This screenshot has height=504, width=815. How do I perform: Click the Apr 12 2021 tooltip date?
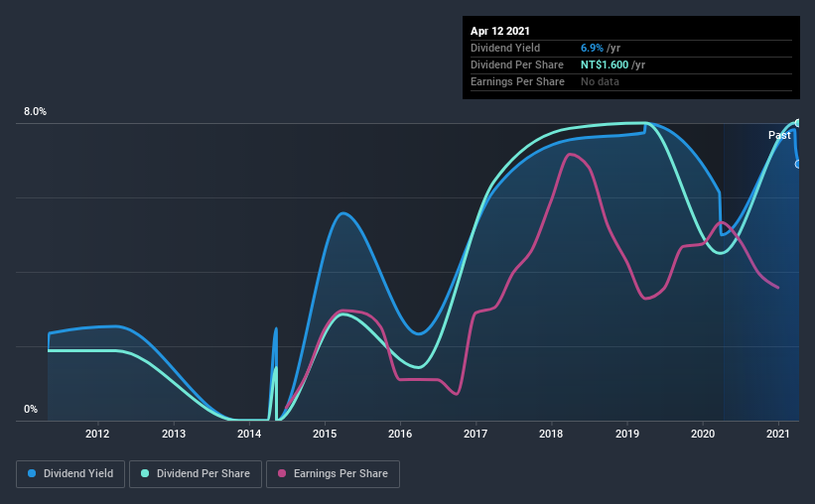click(500, 31)
